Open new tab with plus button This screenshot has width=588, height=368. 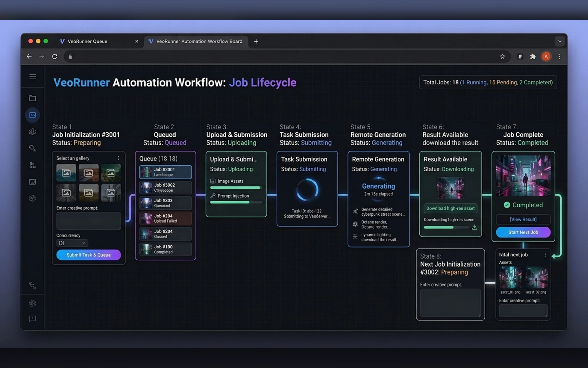tap(256, 41)
